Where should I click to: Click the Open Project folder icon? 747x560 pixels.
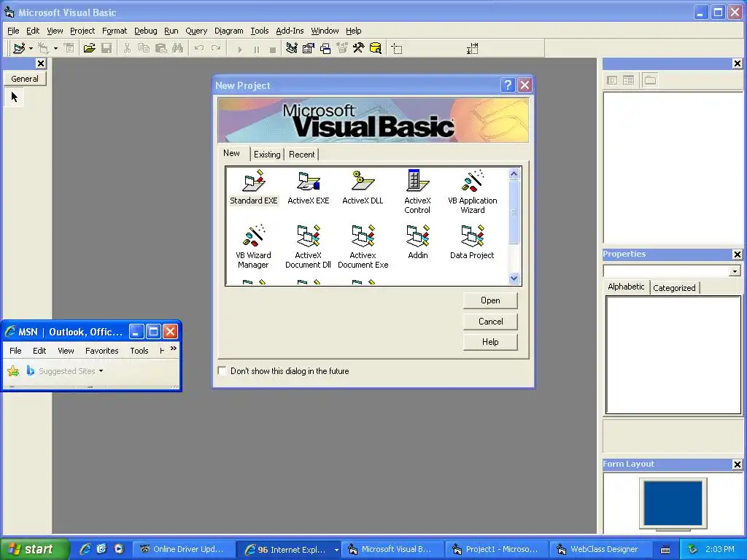point(89,48)
